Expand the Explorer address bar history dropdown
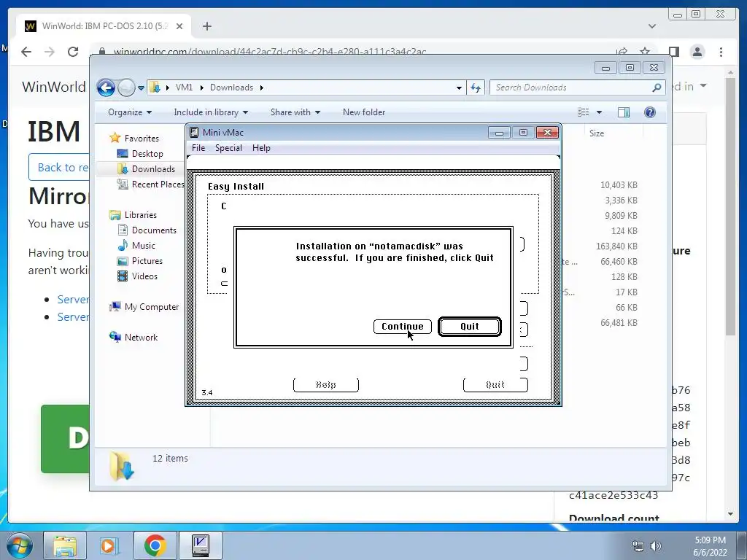The height and width of the screenshot is (560, 747). coord(459,88)
